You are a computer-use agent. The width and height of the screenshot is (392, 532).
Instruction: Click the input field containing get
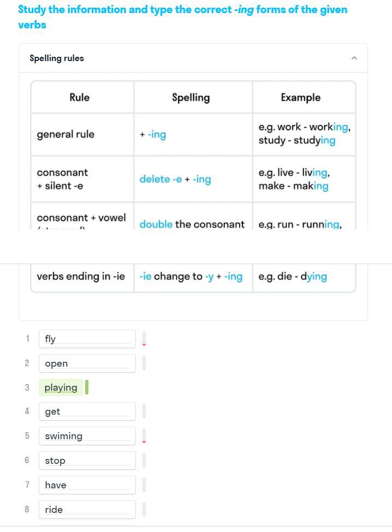pyautogui.click(x=87, y=411)
